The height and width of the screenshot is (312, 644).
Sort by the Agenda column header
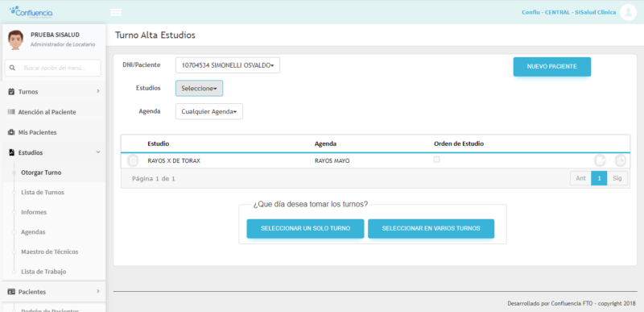pyautogui.click(x=326, y=144)
